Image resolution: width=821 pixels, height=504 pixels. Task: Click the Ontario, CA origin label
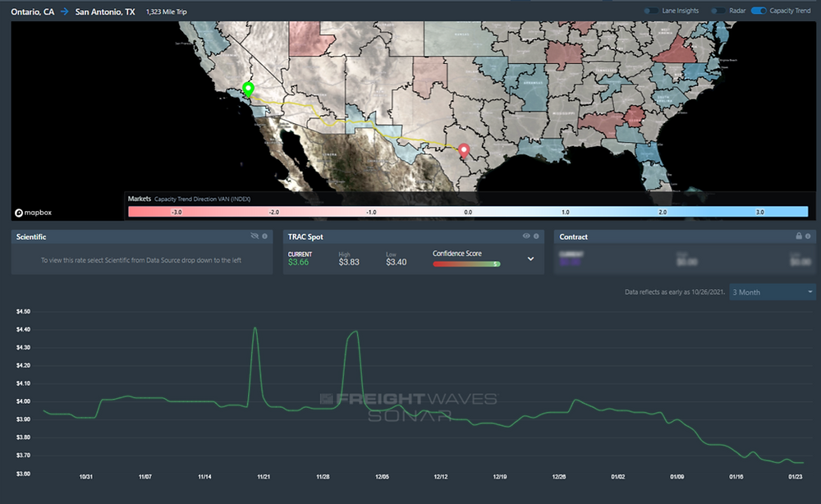point(33,11)
